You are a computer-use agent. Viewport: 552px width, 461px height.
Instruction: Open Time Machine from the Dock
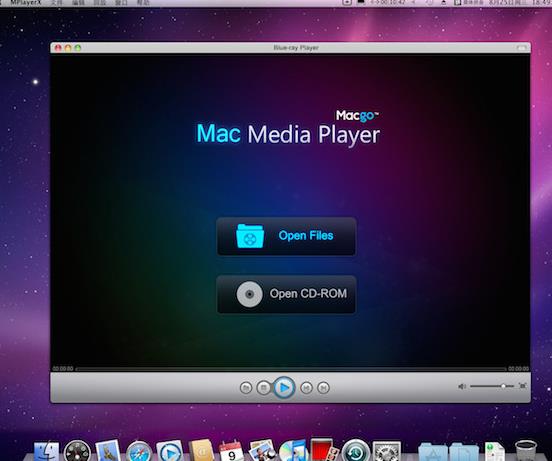(356, 450)
